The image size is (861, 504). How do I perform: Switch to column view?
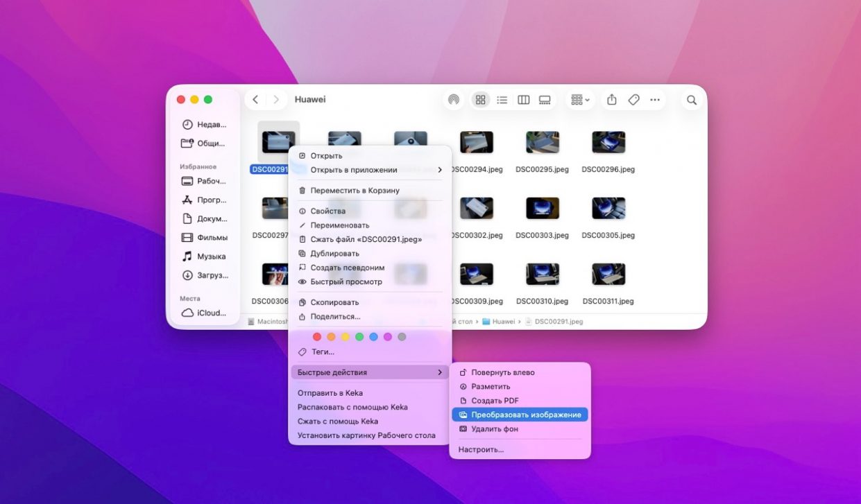(524, 100)
